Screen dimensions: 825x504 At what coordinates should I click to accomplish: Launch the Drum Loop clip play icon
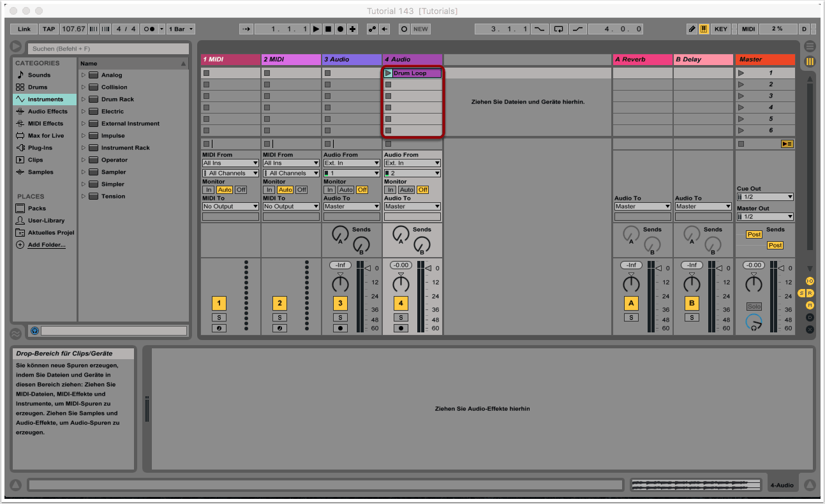tap(388, 73)
